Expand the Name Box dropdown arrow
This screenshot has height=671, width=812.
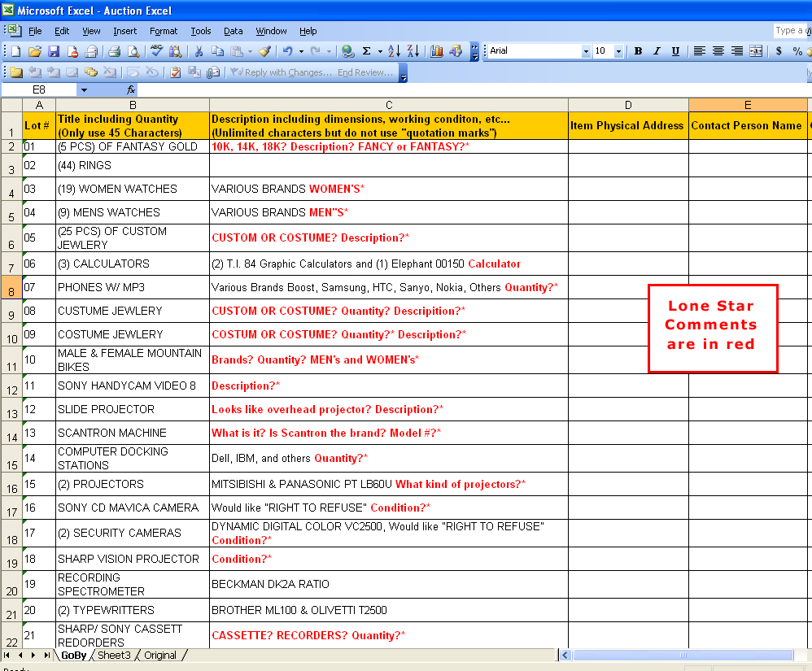pyautogui.click(x=84, y=89)
